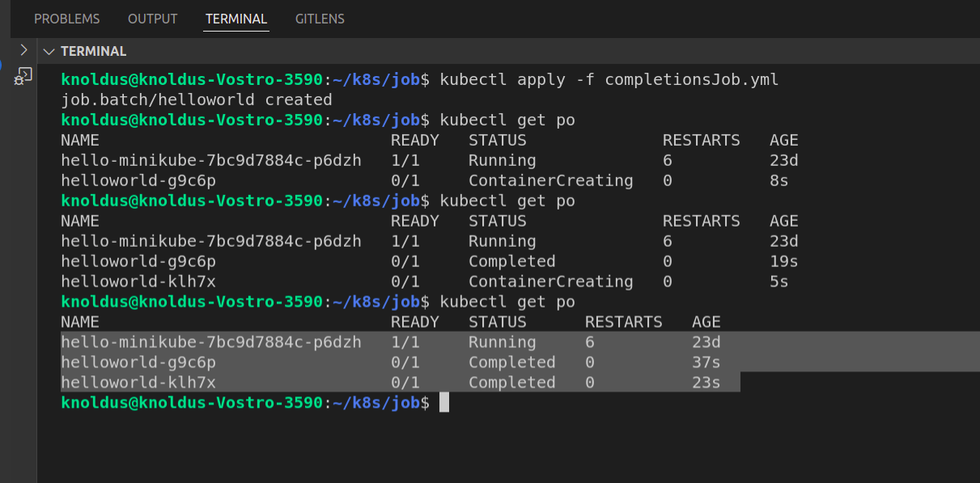Click the '37s' age in highlighted row
This screenshot has height=483, width=980.
(x=706, y=362)
